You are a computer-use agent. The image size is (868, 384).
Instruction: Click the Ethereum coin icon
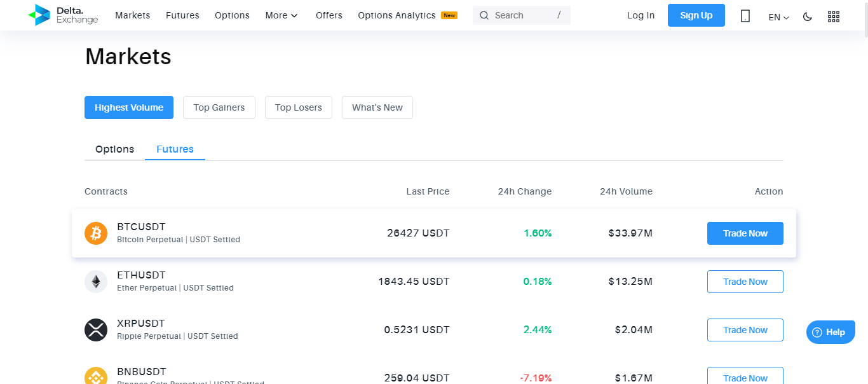click(x=96, y=282)
